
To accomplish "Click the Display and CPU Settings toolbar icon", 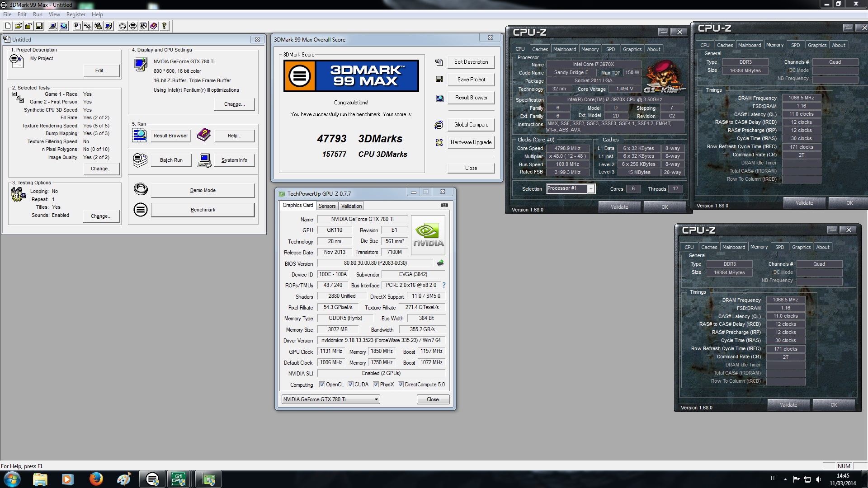I will tap(108, 26).
